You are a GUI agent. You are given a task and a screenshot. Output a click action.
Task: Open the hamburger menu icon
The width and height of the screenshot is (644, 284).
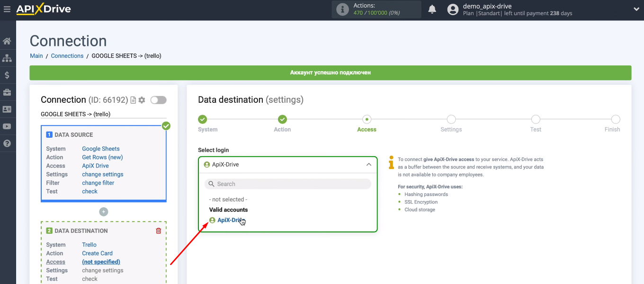click(7, 9)
